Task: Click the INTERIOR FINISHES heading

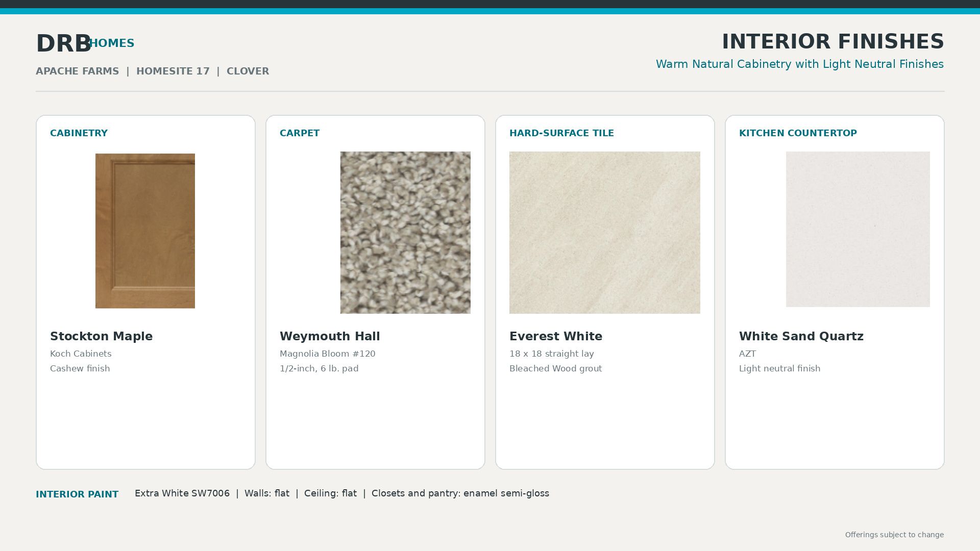Action: coord(833,41)
